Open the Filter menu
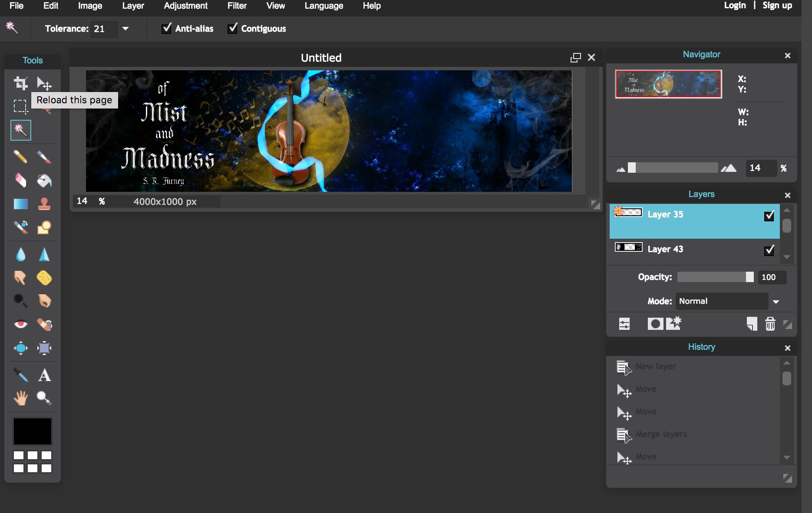 click(x=237, y=6)
